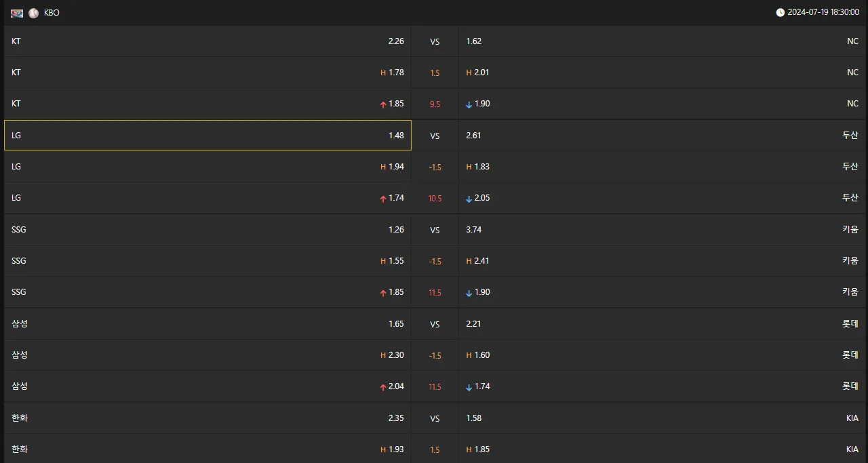This screenshot has width=868, height=463.
Task: Click the baseball icon next to KBO
Action: [x=33, y=13]
